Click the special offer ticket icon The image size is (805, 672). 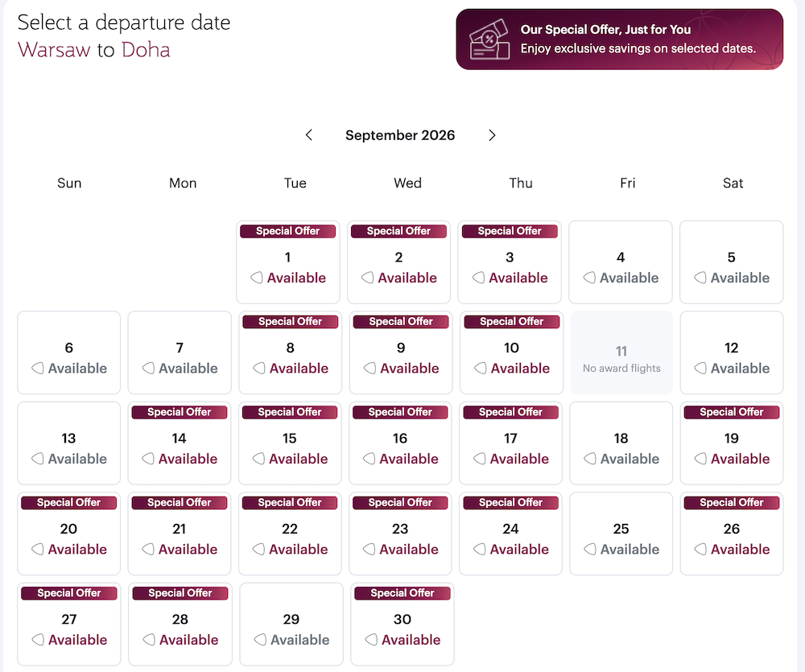(489, 39)
